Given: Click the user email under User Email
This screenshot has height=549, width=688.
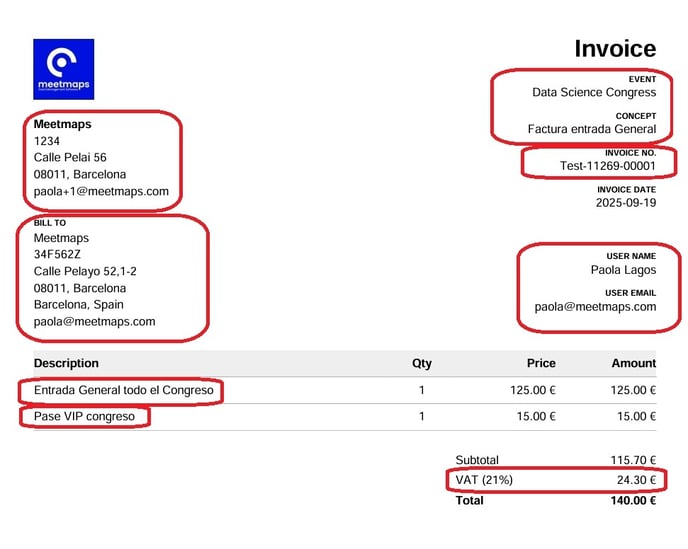Looking at the screenshot, I should click(x=595, y=307).
